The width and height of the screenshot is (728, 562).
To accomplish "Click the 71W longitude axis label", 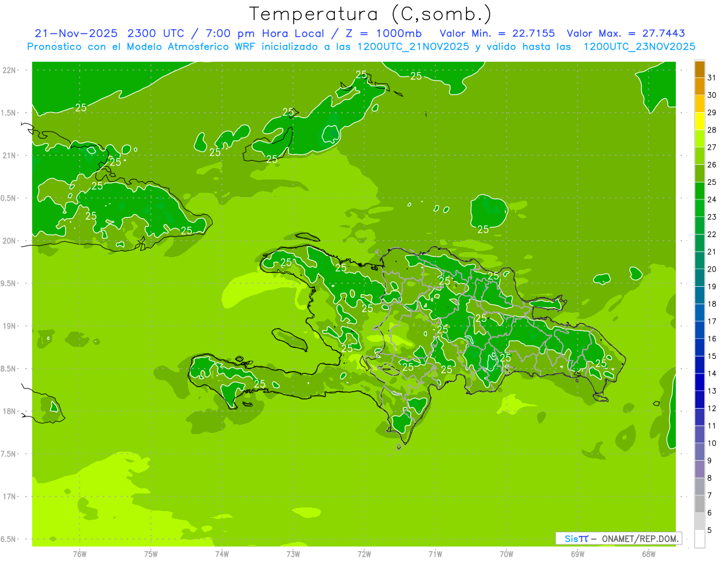I will pyautogui.click(x=435, y=554).
